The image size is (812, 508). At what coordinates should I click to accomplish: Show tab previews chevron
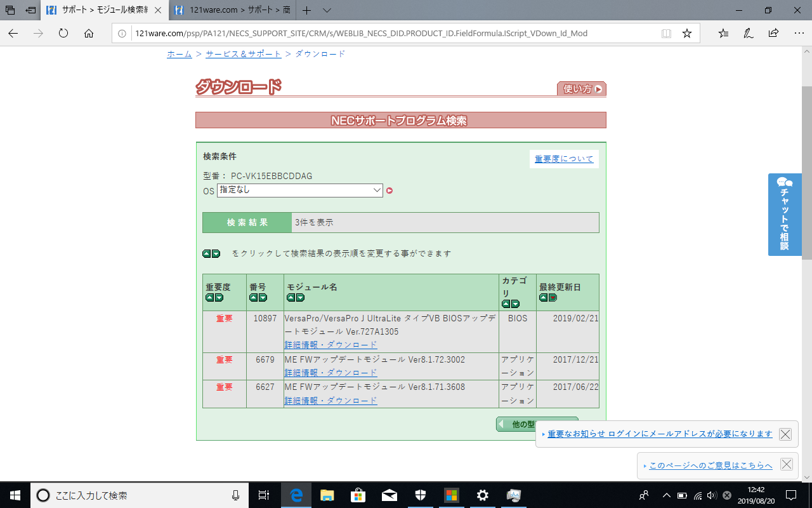coord(327,11)
